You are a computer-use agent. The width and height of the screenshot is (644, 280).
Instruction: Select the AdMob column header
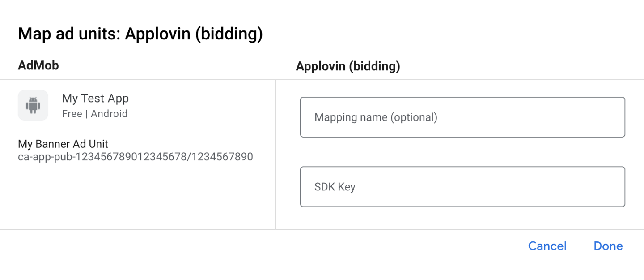[x=38, y=65]
